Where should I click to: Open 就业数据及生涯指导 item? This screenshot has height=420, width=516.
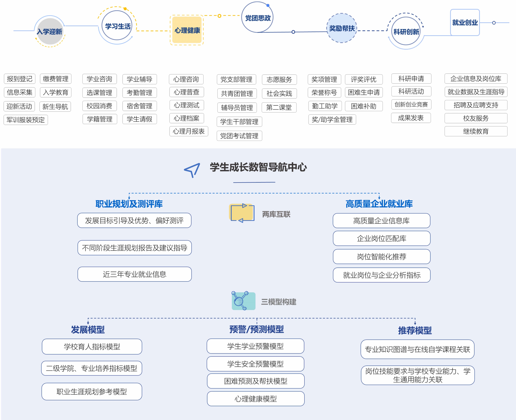tap(476, 92)
